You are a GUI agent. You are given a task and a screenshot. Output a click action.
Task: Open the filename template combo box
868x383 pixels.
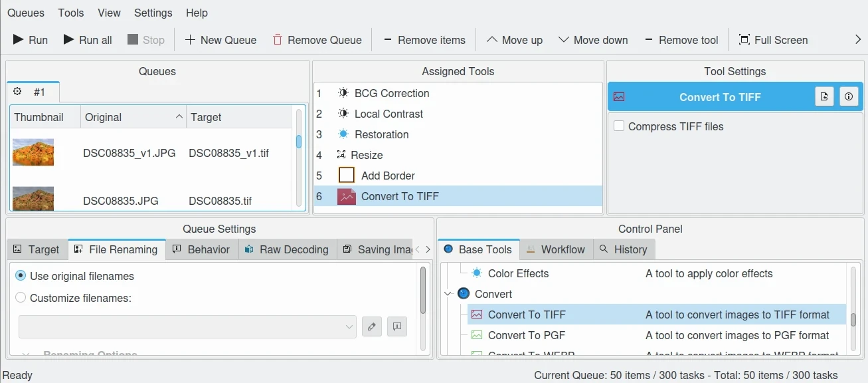(187, 326)
